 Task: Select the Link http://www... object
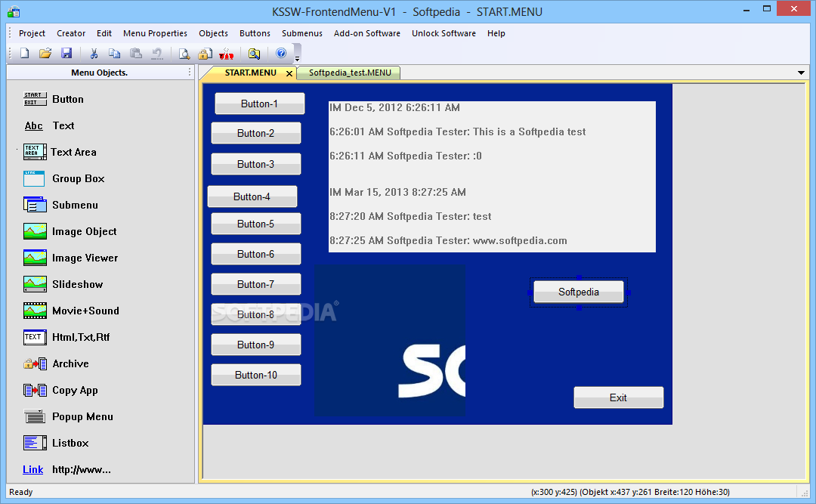click(x=66, y=470)
